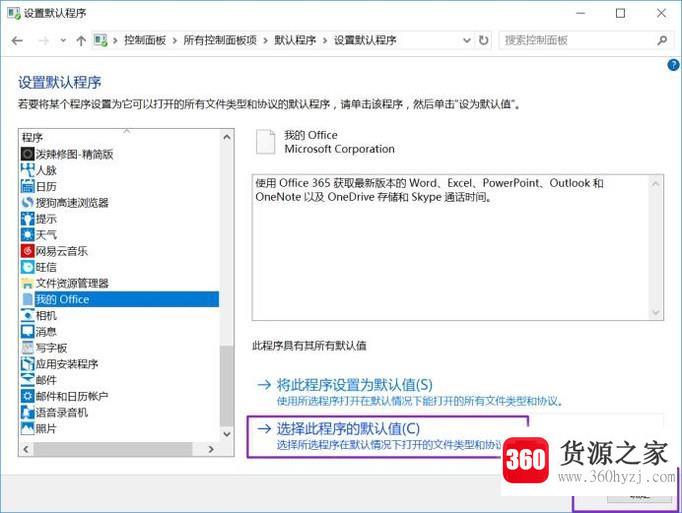The width and height of the screenshot is (682, 513).
Task: Go up one level with the up arrow
Action: [x=81, y=41]
